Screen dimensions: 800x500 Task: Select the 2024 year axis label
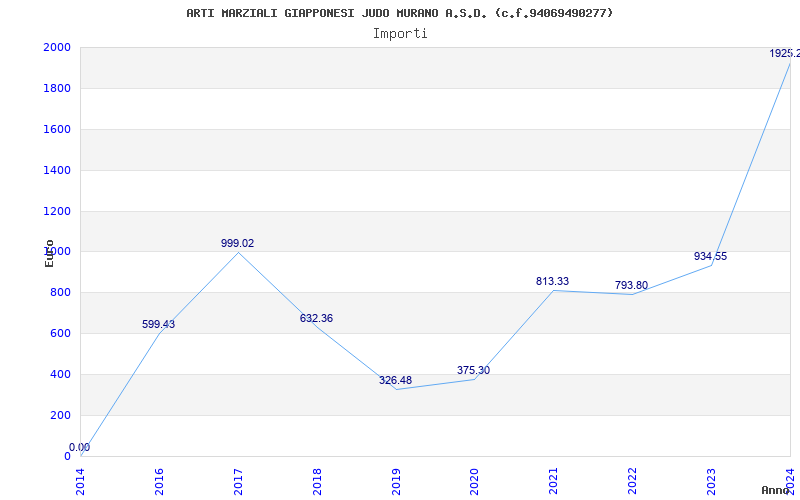(x=790, y=482)
